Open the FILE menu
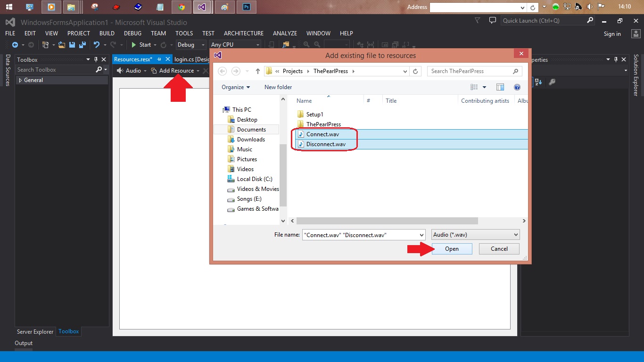644x362 pixels. coord(10,33)
